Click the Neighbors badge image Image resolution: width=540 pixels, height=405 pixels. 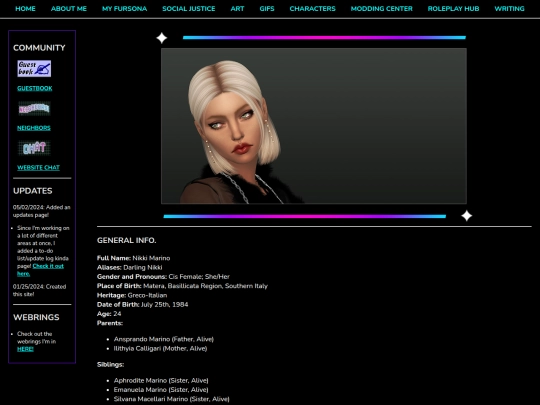(34, 108)
